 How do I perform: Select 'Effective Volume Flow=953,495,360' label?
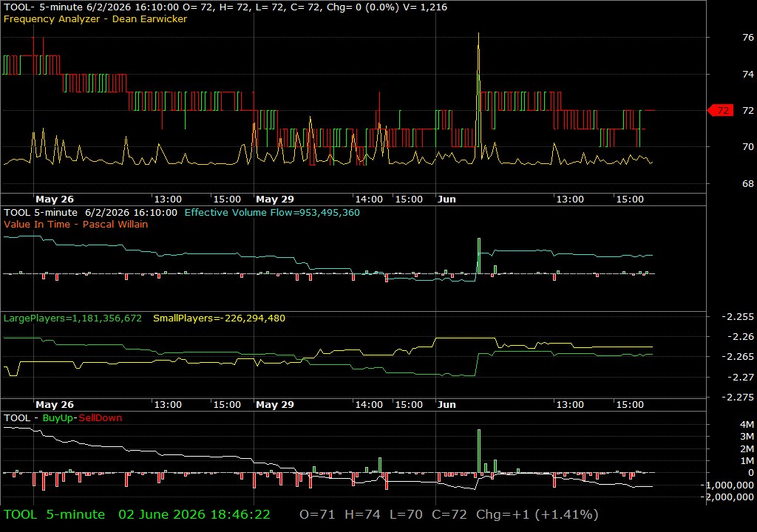pos(272,212)
